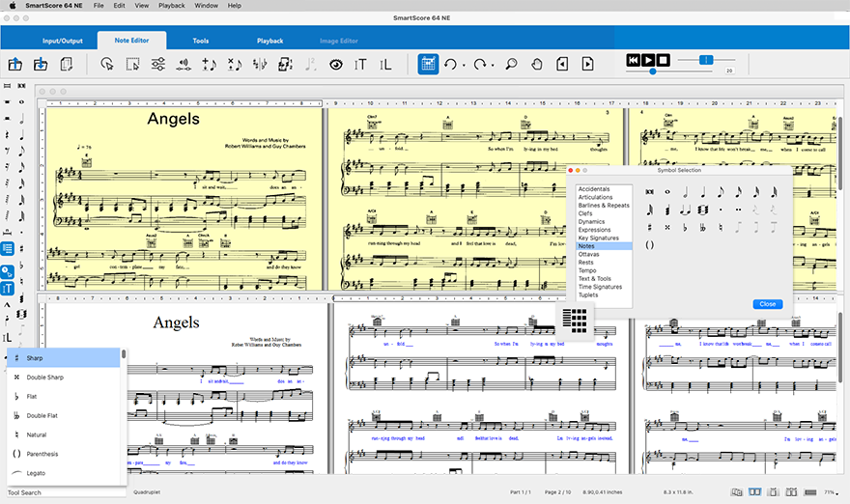This screenshot has width=850, height=504.
Task: Click the undo arrow icon
Action: point(450,65)
